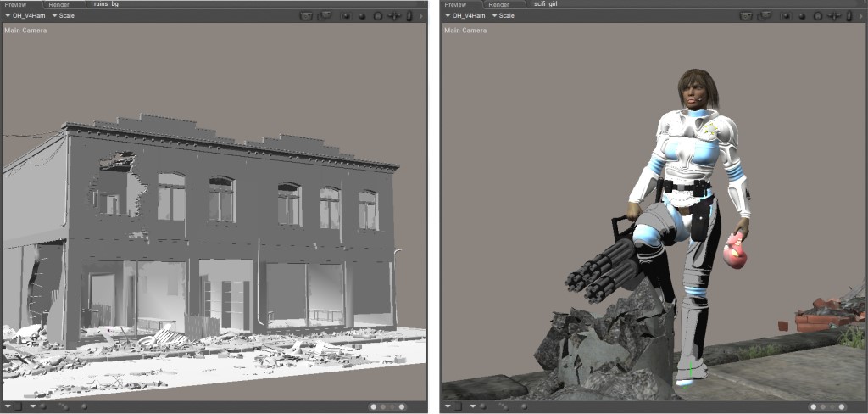The height and width of the screenshot is (414, 868).
Task: Expand the toolbar options arrow in scifi_girl window
Action: tap(861, 17)
